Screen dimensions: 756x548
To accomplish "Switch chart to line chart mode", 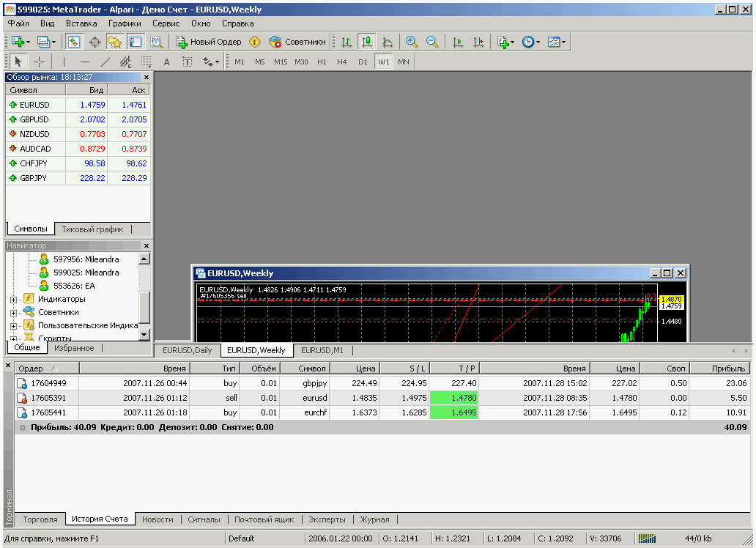I will 388,42.
